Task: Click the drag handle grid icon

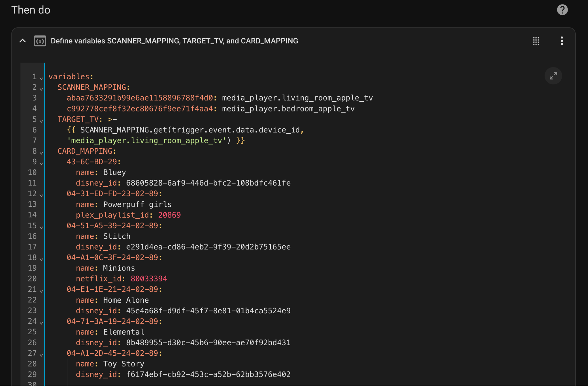Action: [536, 41]
